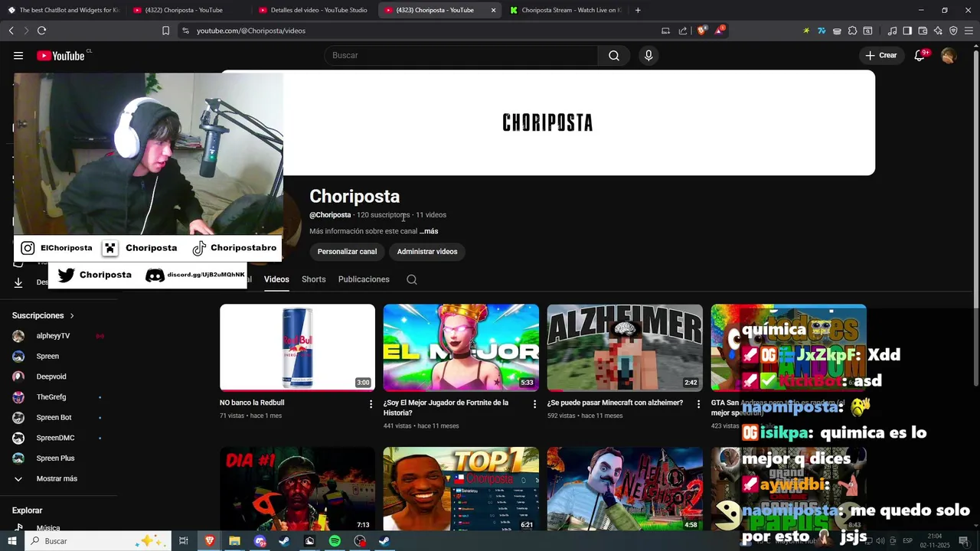Reload the current page
Image resolution: width=980 pixels, height=551 pixels.
(x=41, y=31)
